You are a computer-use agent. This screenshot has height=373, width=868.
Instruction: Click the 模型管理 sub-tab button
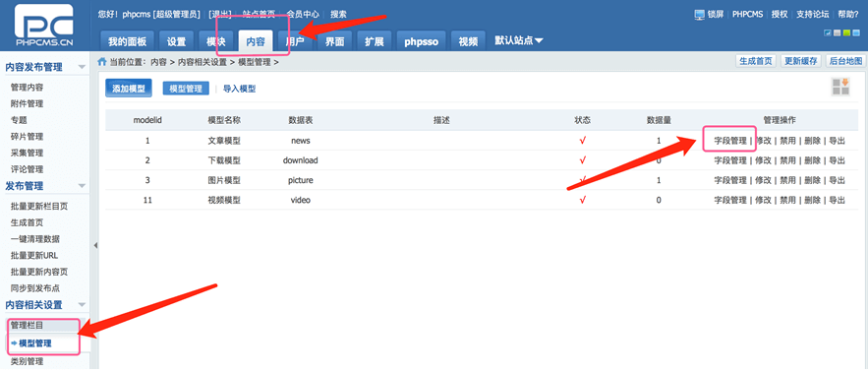[186, 89]
